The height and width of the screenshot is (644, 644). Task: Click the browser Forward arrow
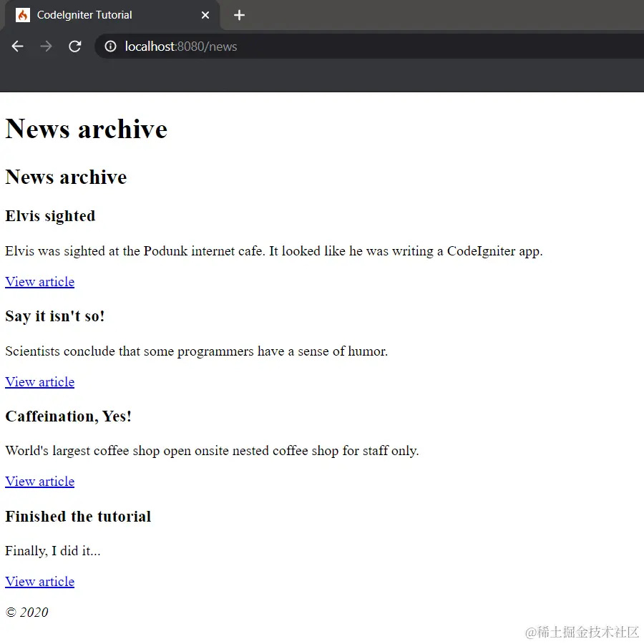point(46,47)
